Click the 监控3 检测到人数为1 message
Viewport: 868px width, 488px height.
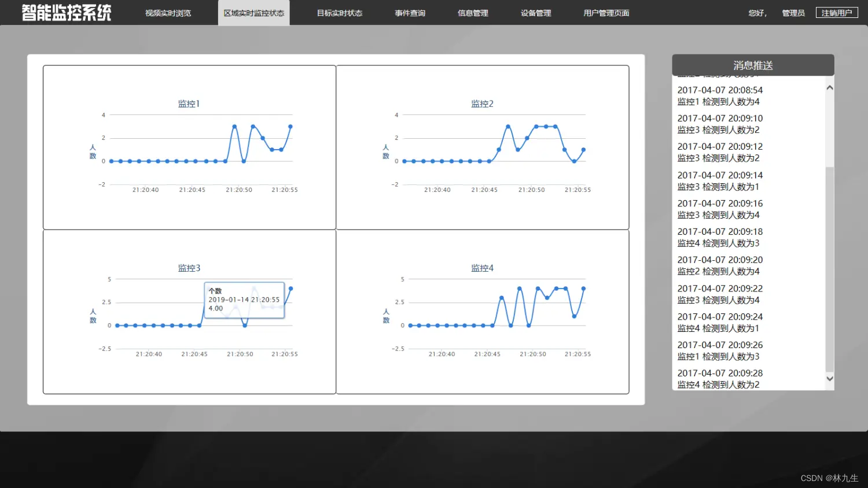pyautogui.click(x=718, y=187)
